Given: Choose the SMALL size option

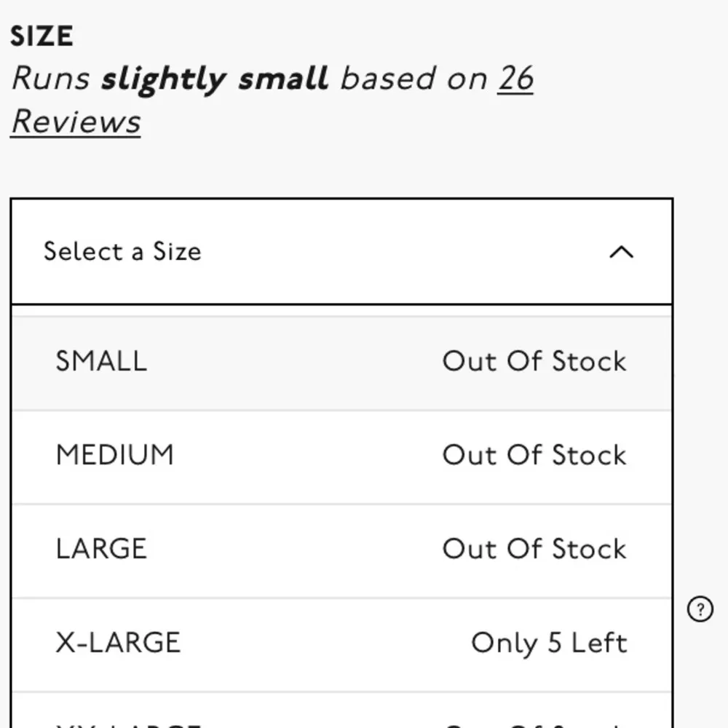Looking at the screenshot, I should click(x=101, y=361).
